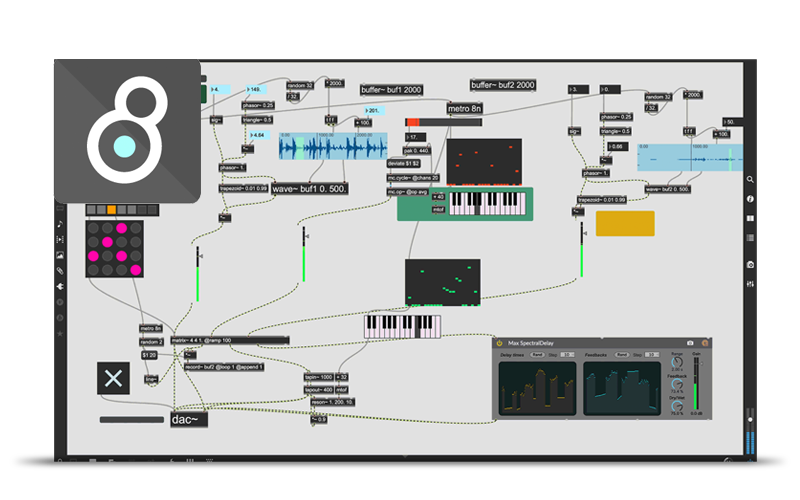This screenshot has height=500, width=800.
Task: Open the audio note browser in left sidebar
Action: (60, 224)
